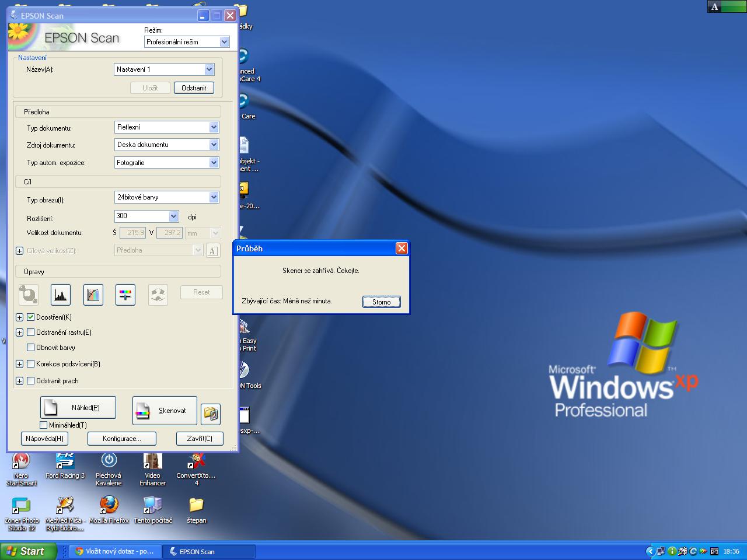Enable the Obnovit barvy checkbox
This screenshot has width=747, height=560.
pyautogui.click(x=31, y=348)
